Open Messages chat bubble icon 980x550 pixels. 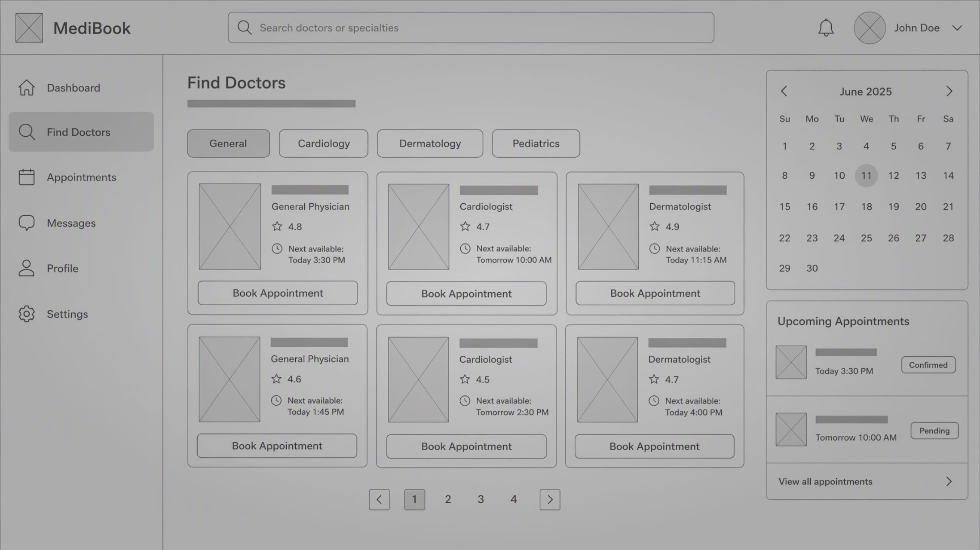tap(27, 223)
